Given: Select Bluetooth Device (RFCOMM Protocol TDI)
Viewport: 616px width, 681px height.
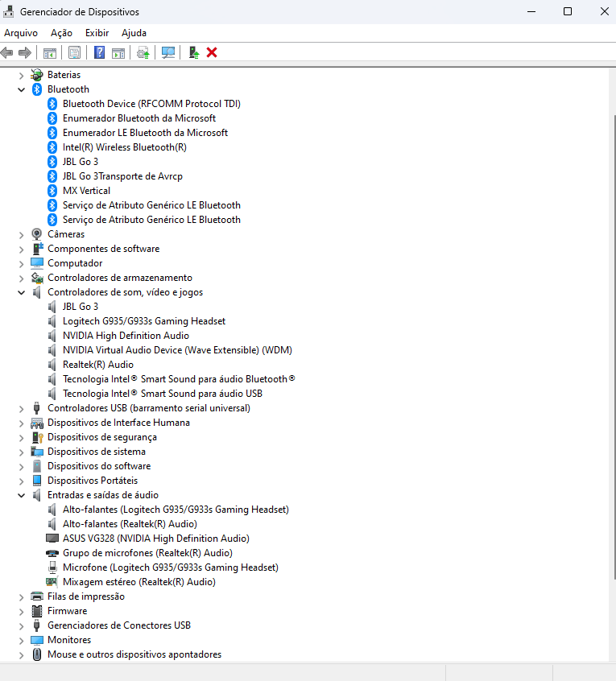Looking at the screenshot, I should coord(151,104).
